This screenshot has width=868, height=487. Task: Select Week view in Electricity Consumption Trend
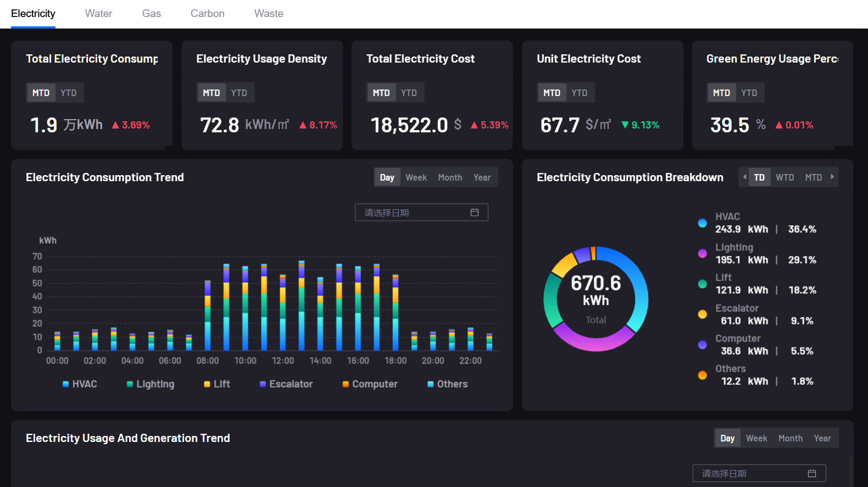click(x=416, y=177)
